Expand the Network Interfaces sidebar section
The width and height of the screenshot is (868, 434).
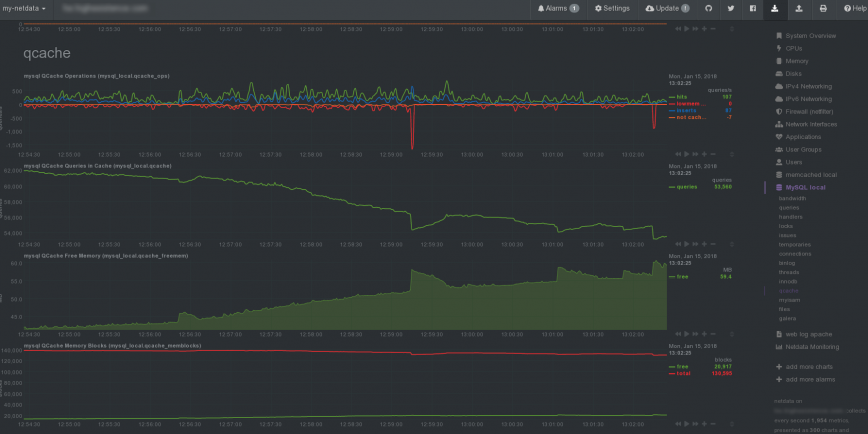point(811,124)
